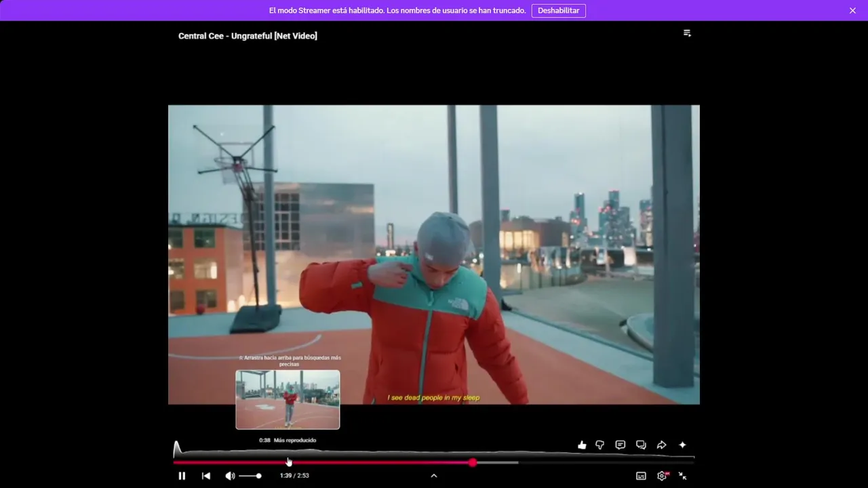Dislike the video with thumbs down
Viewport: 868px width, 488px height.
point(600,445)
